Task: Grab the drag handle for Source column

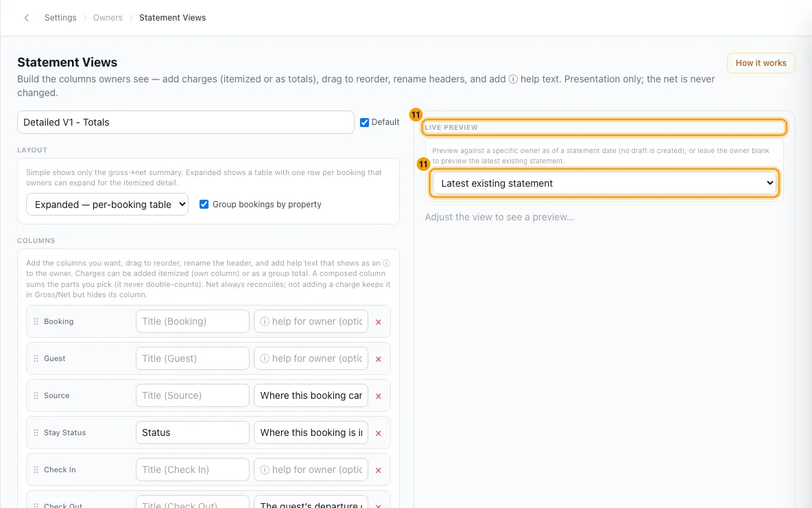Action: click(36, 395)
